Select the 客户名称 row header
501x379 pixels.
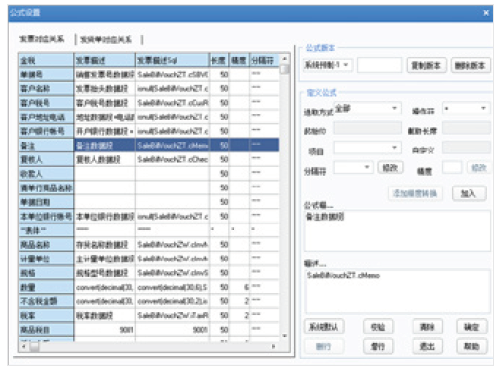click(x=46, y=89)
